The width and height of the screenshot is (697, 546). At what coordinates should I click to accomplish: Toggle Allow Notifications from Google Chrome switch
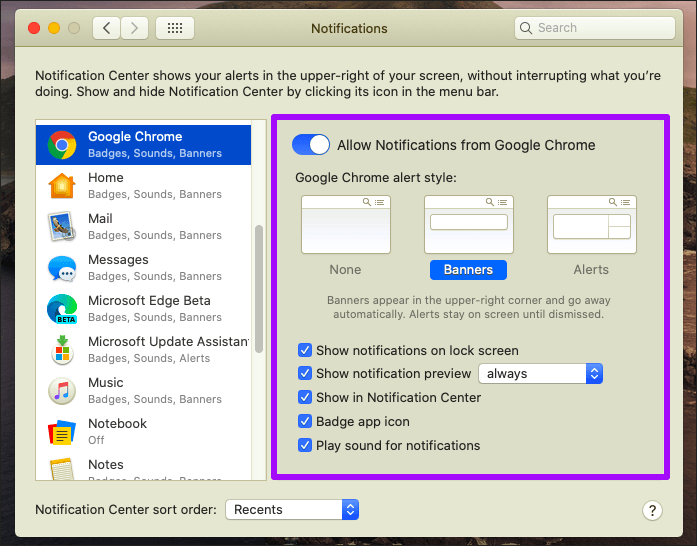click(x=311, y=145)
